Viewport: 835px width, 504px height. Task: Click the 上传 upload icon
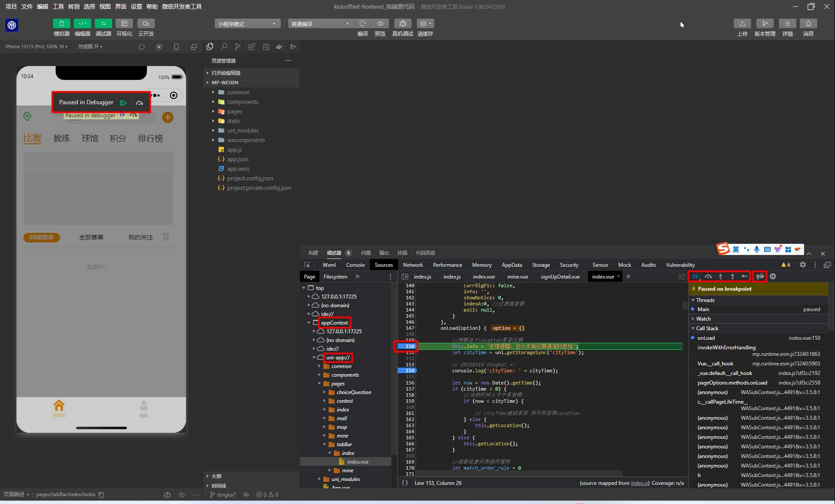(742, 23)
